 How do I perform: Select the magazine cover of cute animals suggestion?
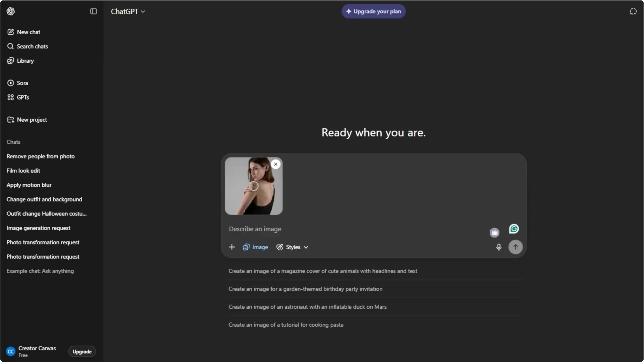pyautogui.click(x=374, y=271)
